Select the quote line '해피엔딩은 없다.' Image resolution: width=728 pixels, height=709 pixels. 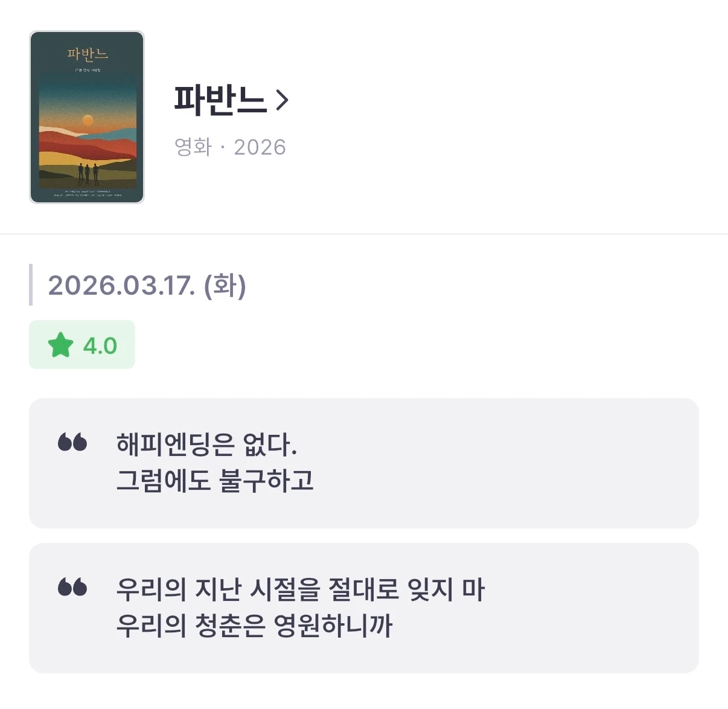click(x=206, y=445)
